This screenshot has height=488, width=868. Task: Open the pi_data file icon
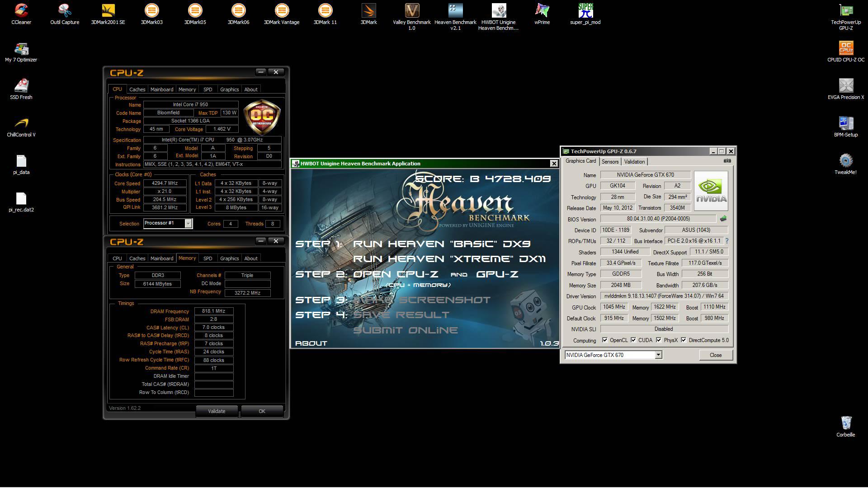point(21,164)
